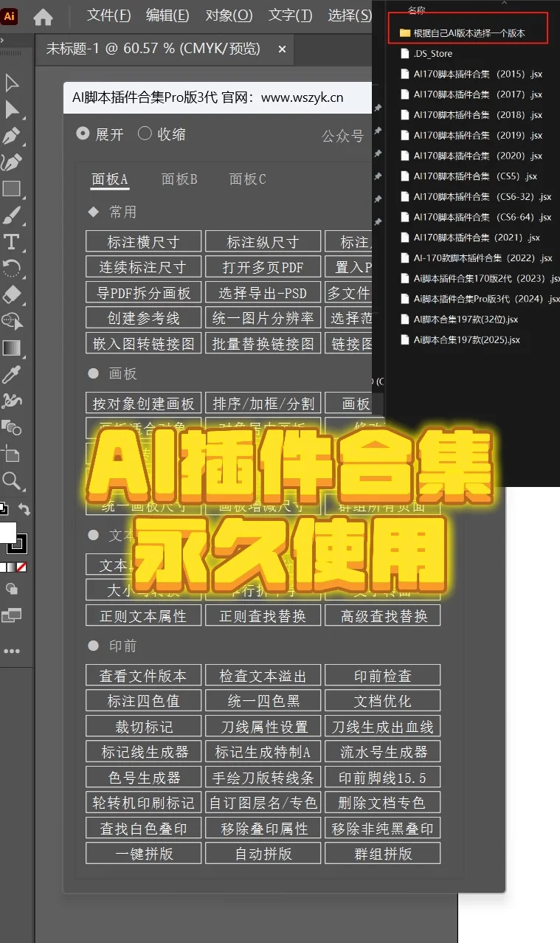Select the Eyedropper tool
This screenshot has width=560, height=943.
click(x=12, y=374)
